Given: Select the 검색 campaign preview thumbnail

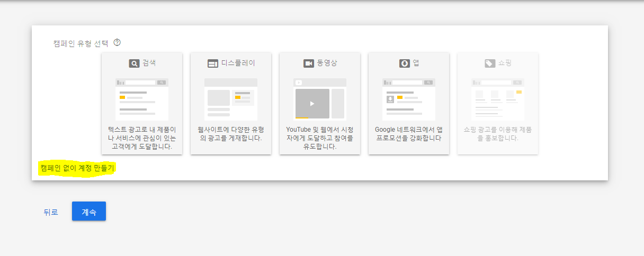Looking at the screenshot, I should point(142,99).
